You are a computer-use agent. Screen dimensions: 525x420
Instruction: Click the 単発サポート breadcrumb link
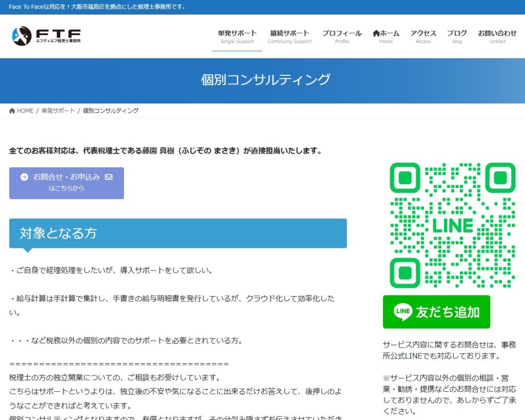(58, 111)
